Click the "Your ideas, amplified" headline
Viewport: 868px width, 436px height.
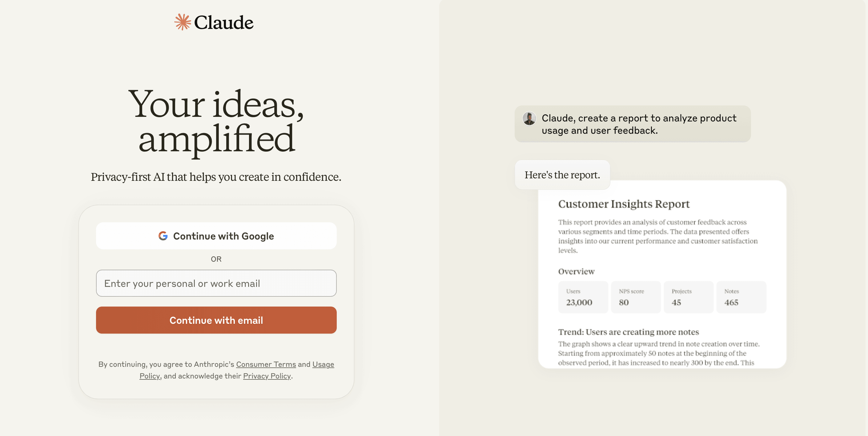click(216, 121)
